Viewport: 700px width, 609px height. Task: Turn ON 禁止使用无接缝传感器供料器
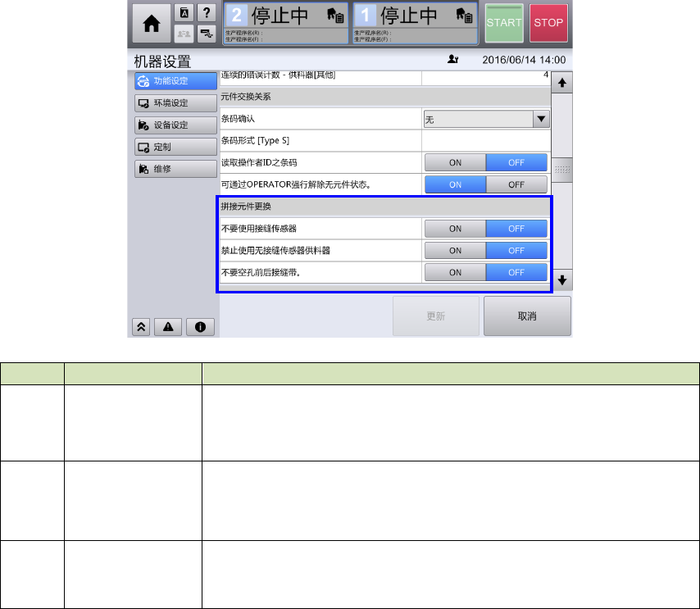[456, 251]
